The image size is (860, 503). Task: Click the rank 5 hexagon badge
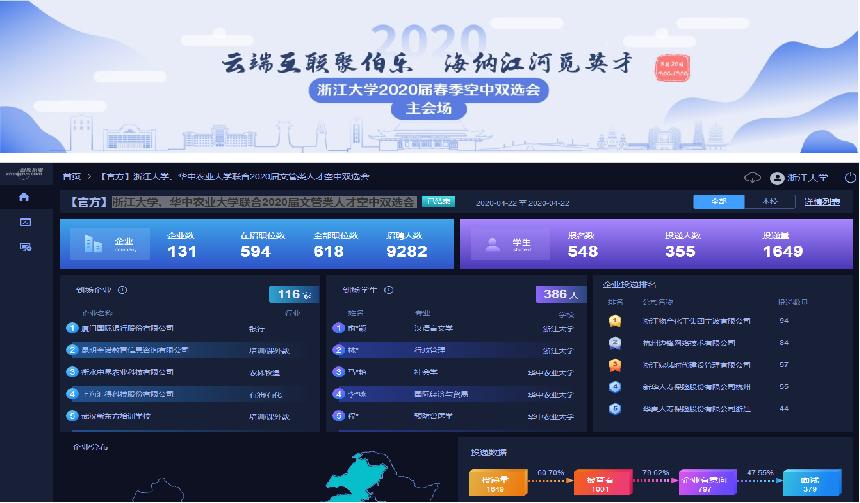(615, 409)
